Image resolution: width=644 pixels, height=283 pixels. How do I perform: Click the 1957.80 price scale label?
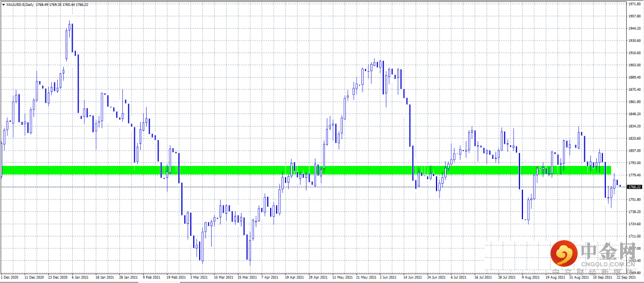click(x=635, y=17)
